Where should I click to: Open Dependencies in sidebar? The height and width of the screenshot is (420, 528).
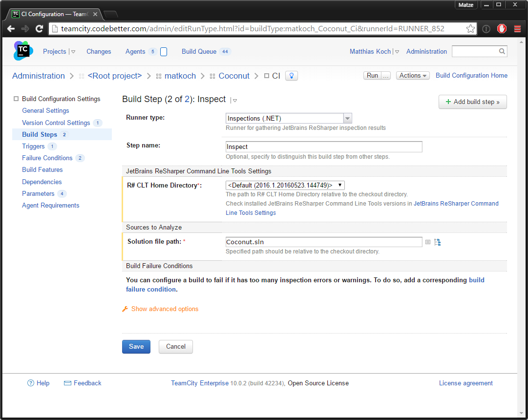(42, 182)
